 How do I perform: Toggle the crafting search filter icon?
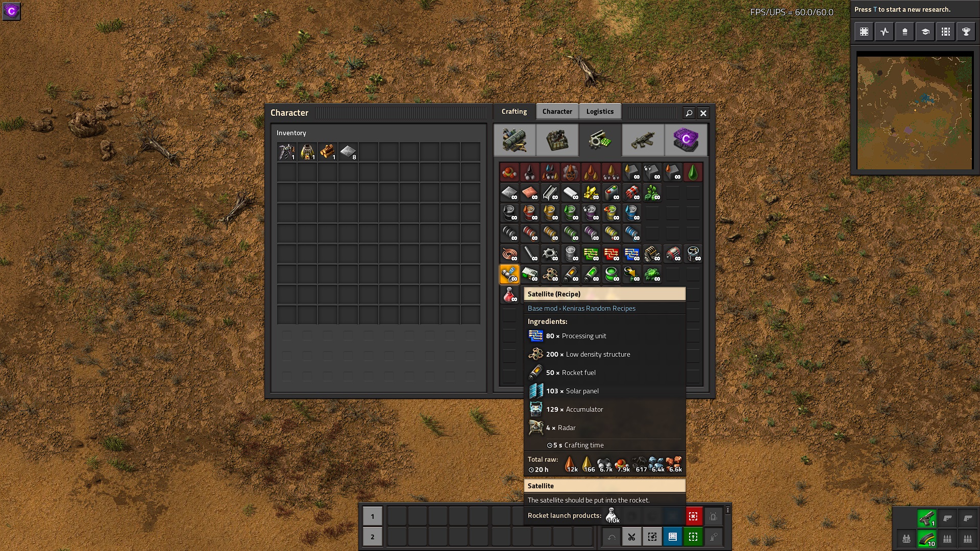(x=689, y=113)
